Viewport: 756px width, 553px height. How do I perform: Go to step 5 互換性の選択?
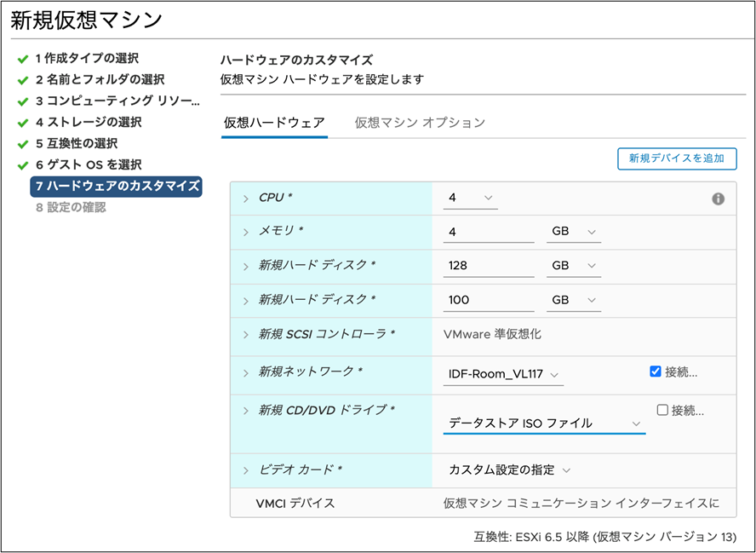(x=76, y=143)
